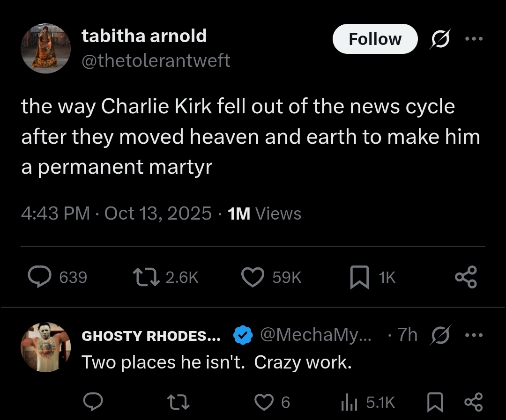Open Grok icon on main tweet
Viewport: 506px width, 420px height.
pyautogui.click(x=439, y=39)
